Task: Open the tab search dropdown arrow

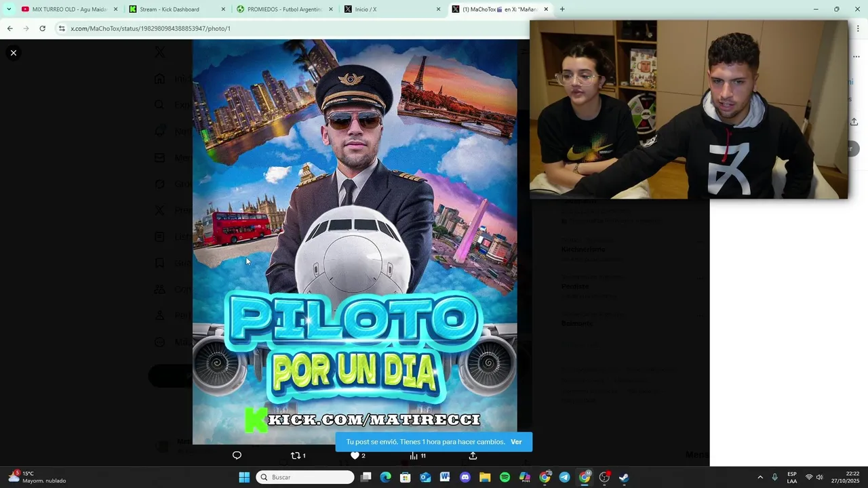Action: coord(9,9)
